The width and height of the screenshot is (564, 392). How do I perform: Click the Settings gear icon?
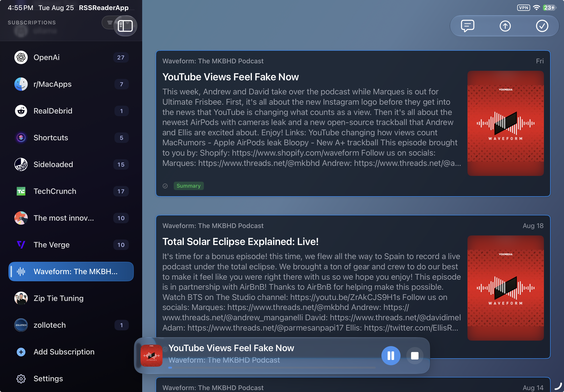click(21, 379)
